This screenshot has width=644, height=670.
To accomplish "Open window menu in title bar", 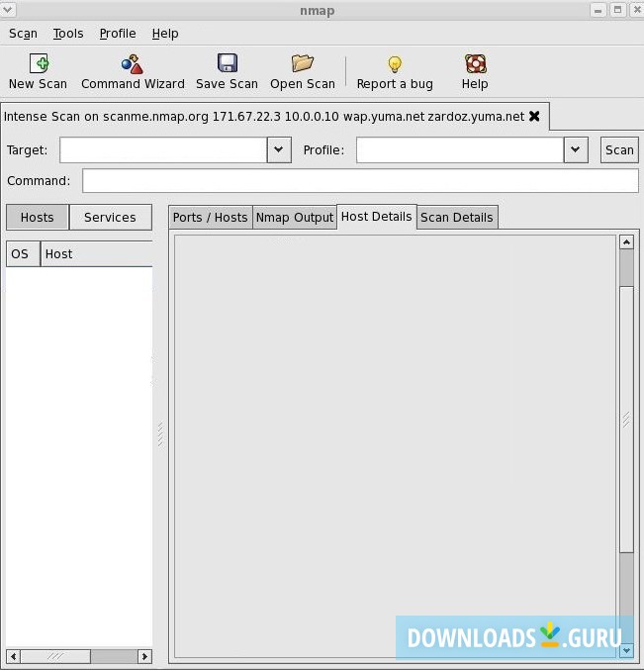I will click(x=8, y=9).
